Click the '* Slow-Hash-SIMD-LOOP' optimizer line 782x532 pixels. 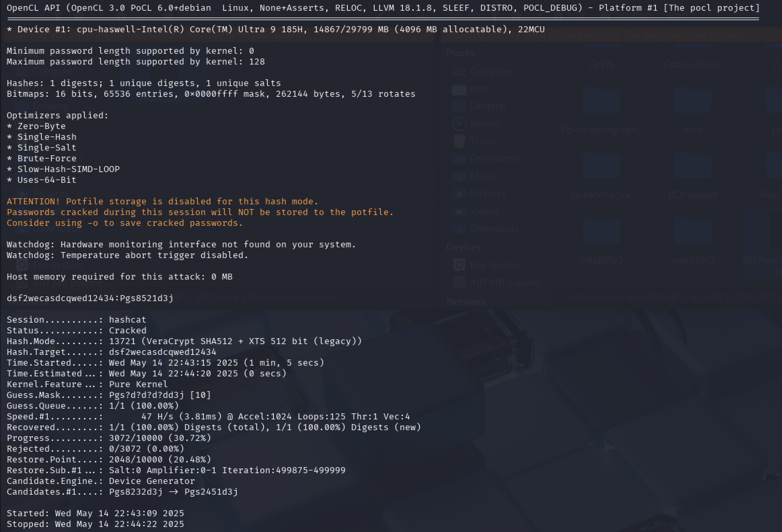click(63, 169)
